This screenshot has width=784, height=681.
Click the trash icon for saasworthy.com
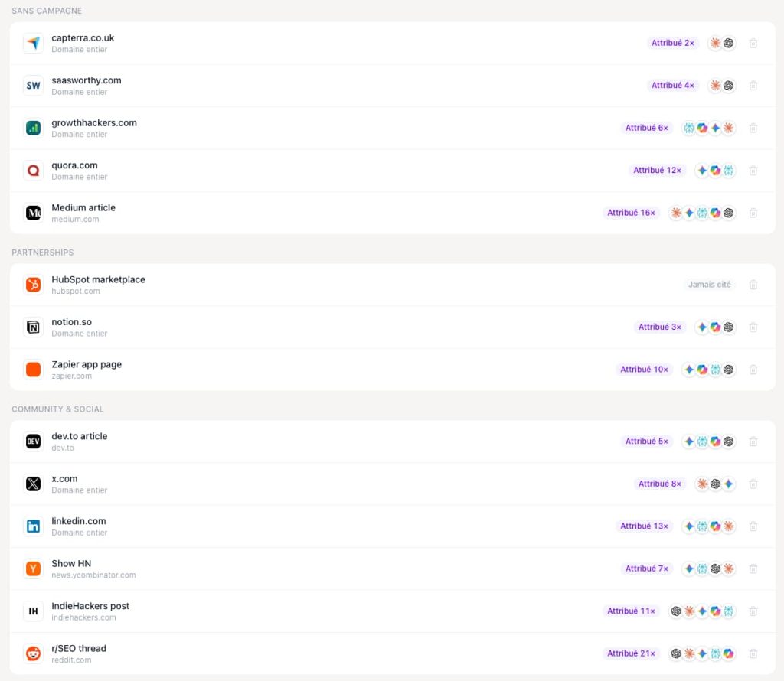(753, 86)
